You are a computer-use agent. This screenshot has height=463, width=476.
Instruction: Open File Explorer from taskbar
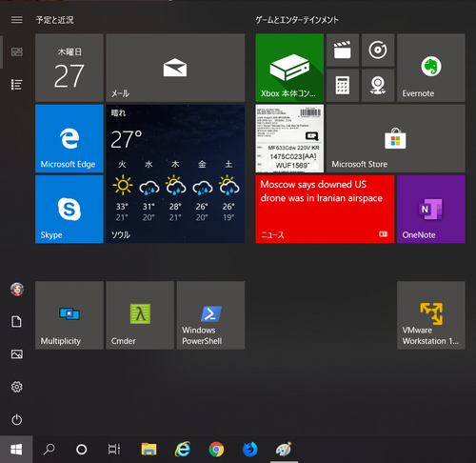pyautogui.click(x=149, y=450)
